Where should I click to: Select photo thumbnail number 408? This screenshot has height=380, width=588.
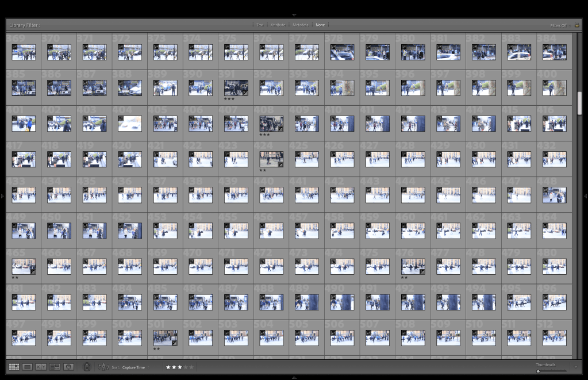[271, 124]
